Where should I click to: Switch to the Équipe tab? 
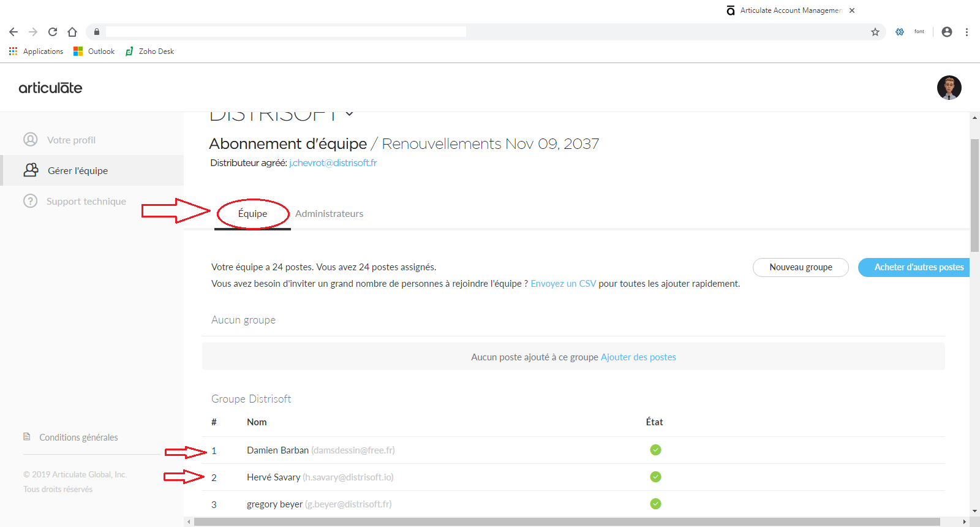[x=252, y=214]
